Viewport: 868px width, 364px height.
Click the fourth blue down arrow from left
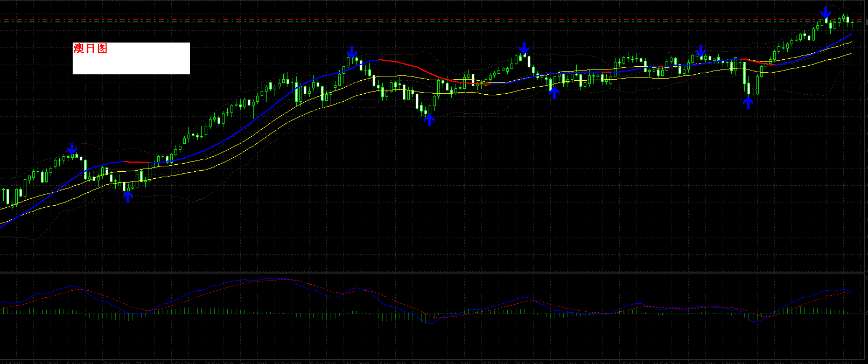tap(701, 51)
